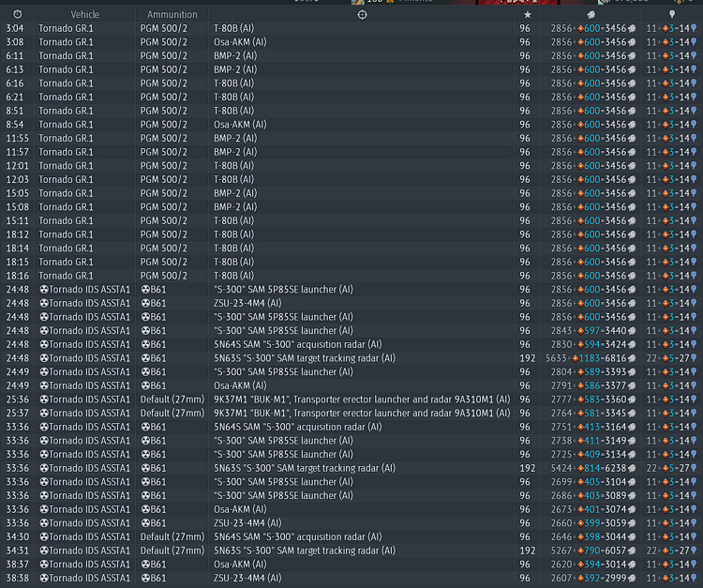This screenshot has width=703, height=588.
Task: Click the Silver Lions column header icon
Action: (x=591, y=15)
